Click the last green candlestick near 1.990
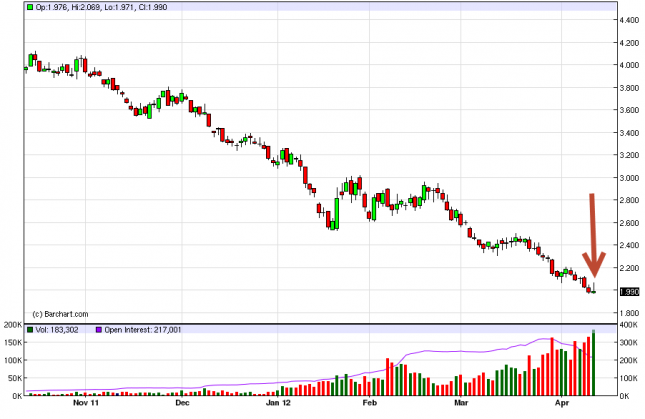The height and width of the screenshot is (419, 645). (x=593, y=292)
